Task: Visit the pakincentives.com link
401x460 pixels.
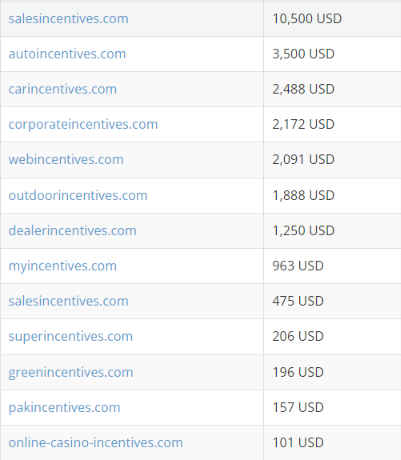Action: [x=64, y=408]
